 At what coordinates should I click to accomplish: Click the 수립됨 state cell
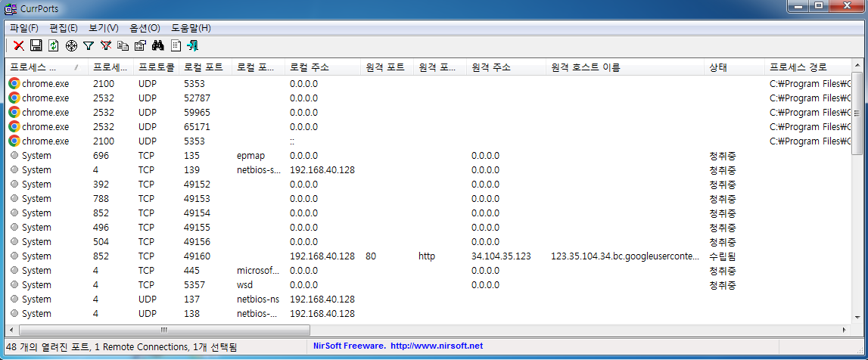point(723,256)
